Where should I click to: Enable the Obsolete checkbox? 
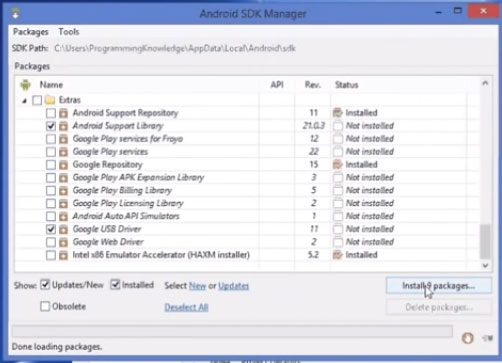tap(45, 306)
